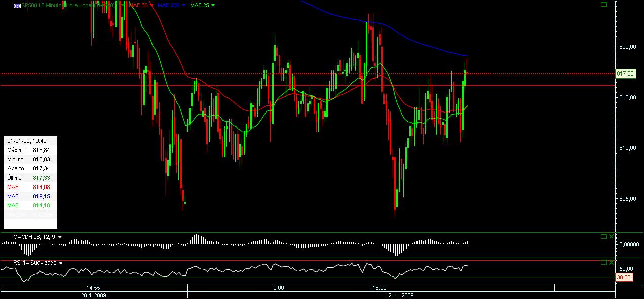Close the RSI indicator panel
Viewport: 644px width, 299px height.
coord(611,263)
